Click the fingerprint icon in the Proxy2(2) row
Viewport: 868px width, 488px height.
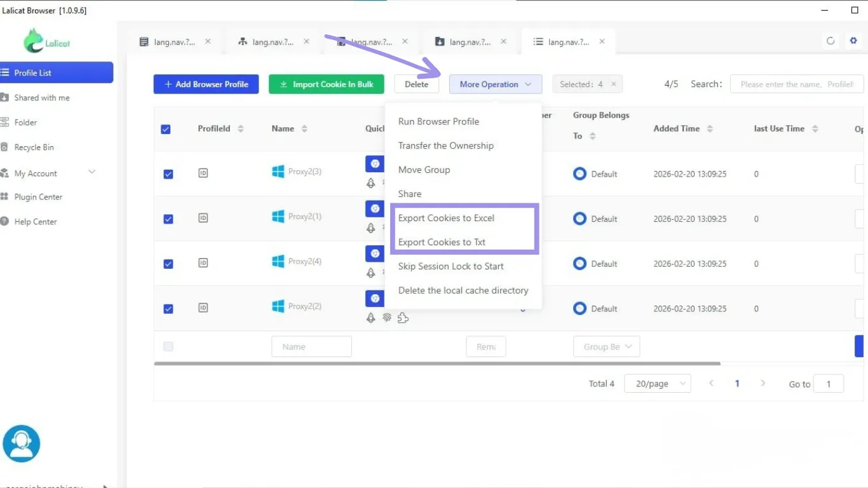pos(386,318)
